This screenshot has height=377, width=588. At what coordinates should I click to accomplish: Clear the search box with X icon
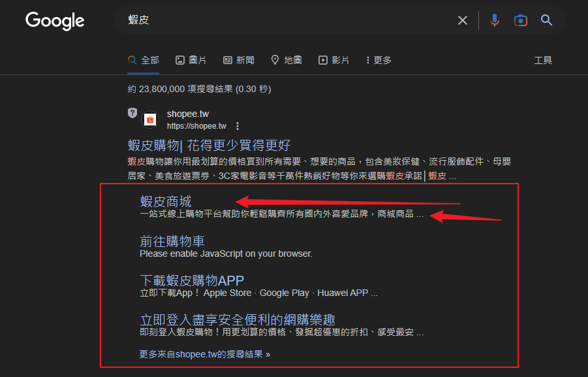click(x=463, y=20)
